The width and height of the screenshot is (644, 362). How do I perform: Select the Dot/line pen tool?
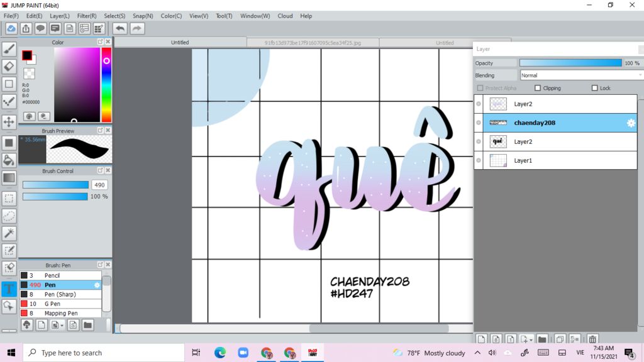pyautogui.click(x=9, y=101)
